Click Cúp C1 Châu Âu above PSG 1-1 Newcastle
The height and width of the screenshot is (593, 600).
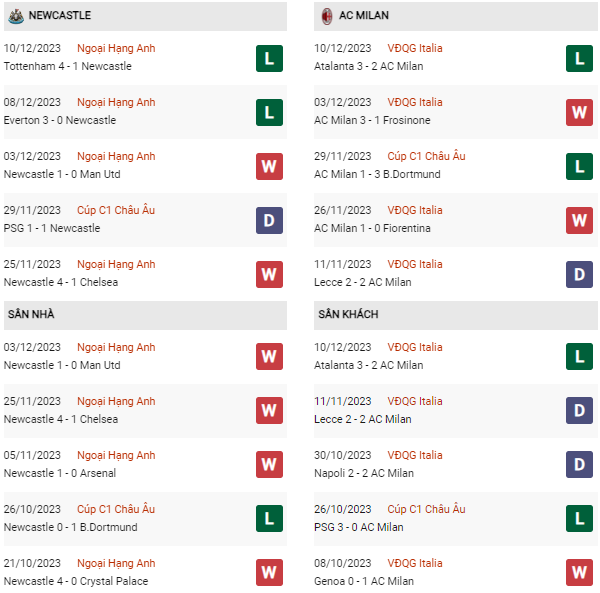click(116, 210)
